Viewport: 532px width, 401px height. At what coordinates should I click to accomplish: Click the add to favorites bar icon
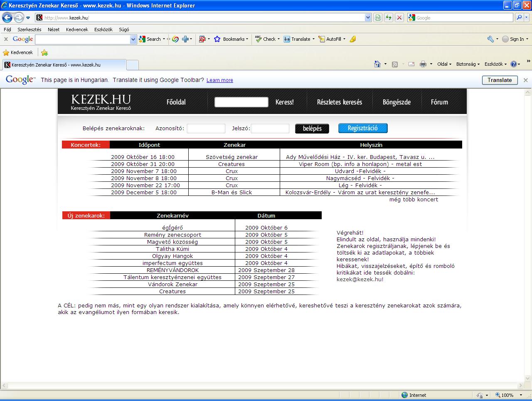point(44,52)
